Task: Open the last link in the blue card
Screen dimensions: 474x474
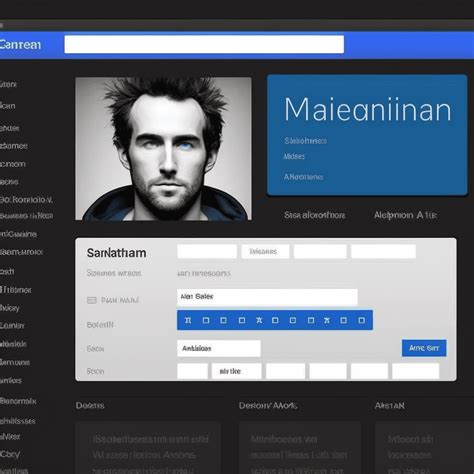Action: tap(303, 177)
